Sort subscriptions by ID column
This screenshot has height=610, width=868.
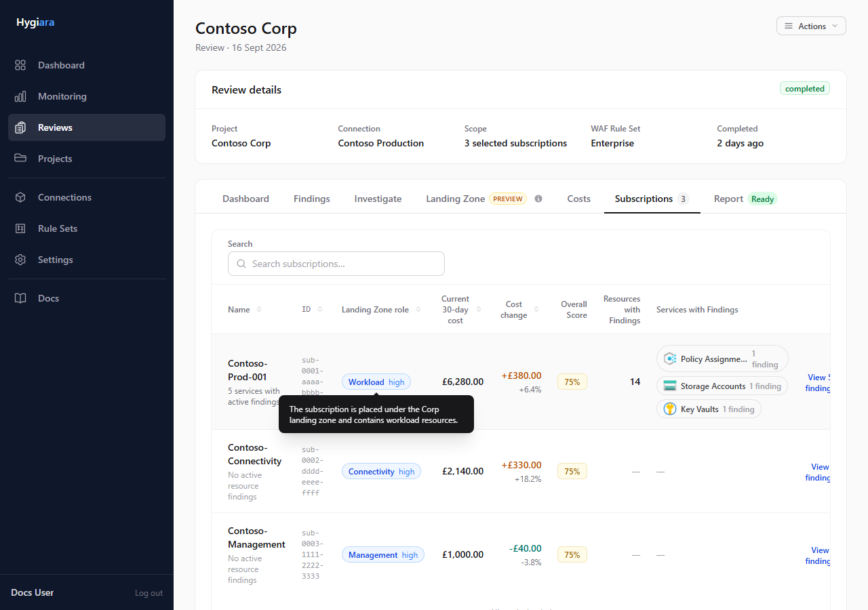tap(312, 310)
